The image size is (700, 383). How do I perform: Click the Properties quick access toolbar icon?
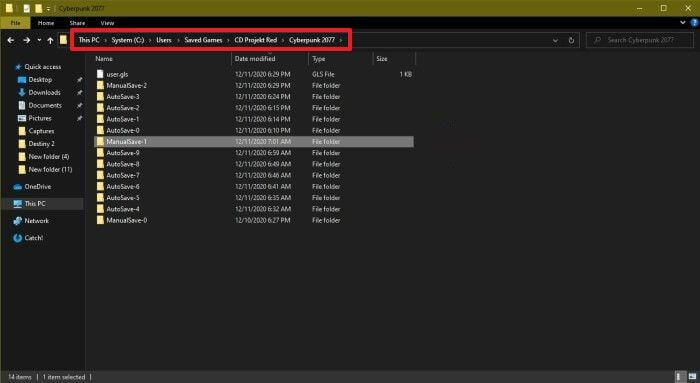[26, 8]
